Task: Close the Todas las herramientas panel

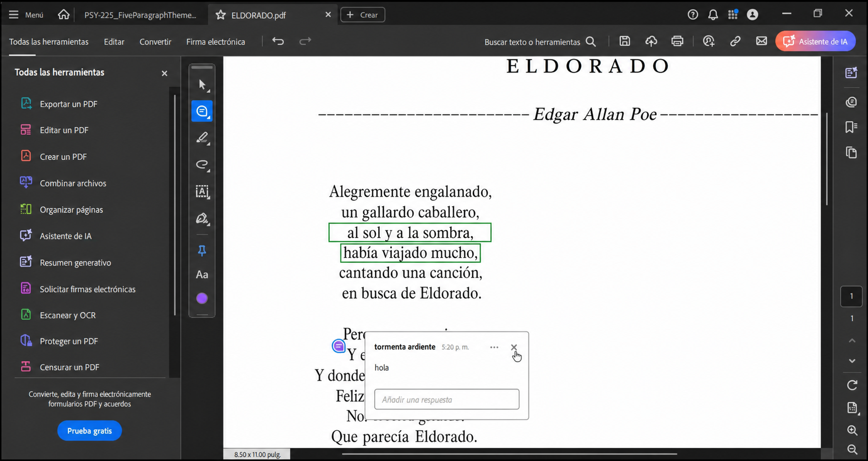Action: pos(164,73)
